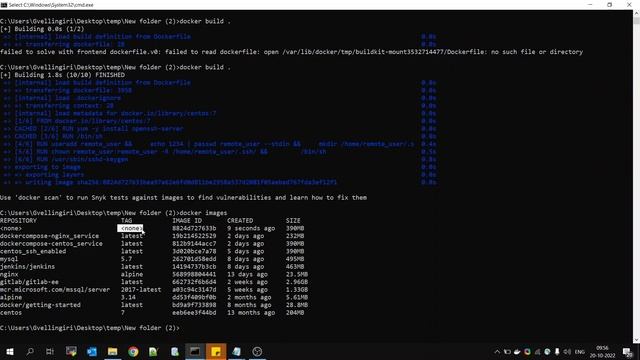Click the gitlab/gitlab-ee repository name
Screen dimensions: 640x360
tap(29, 282)
